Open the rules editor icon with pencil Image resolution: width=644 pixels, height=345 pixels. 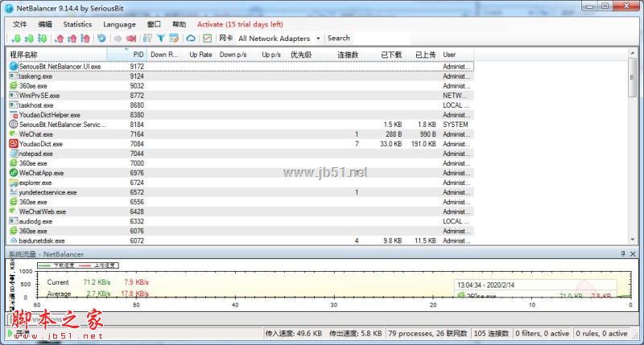point(174,39)
